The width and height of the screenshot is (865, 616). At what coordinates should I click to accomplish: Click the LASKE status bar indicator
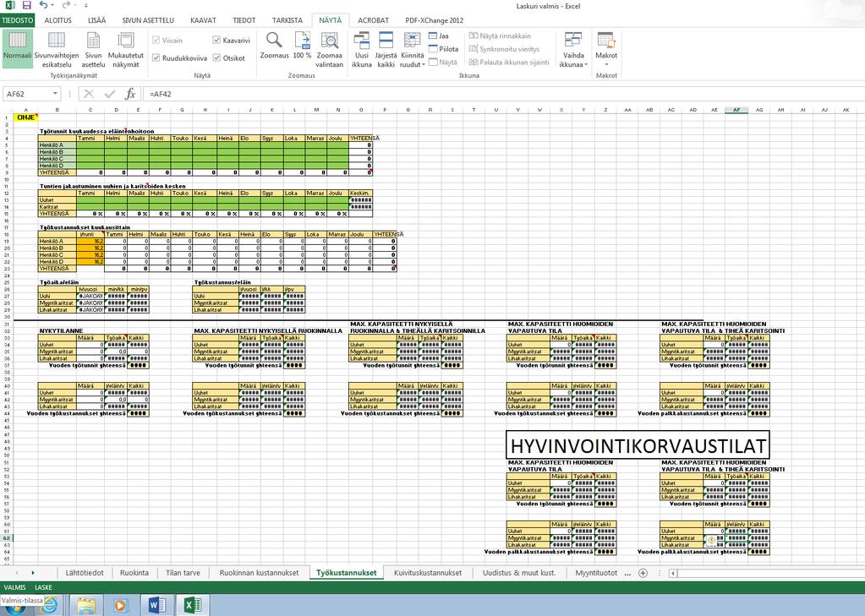coord(44,587)
